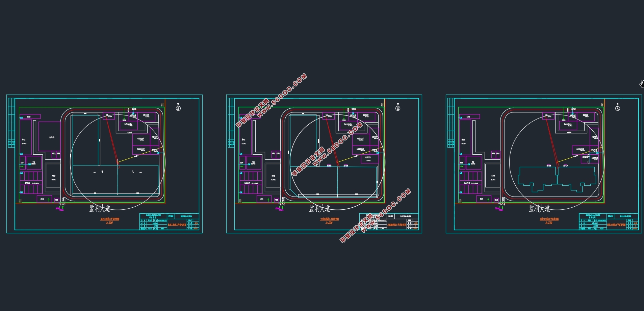Select the magenta entrance label below right drawing gate
Viewport: 644px width, 311px height.
499,209
